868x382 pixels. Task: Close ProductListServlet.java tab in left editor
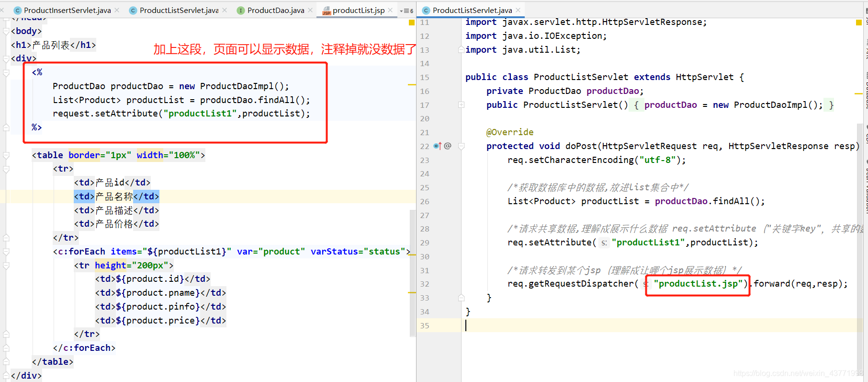pyautogui.click(x=225, y=10)
